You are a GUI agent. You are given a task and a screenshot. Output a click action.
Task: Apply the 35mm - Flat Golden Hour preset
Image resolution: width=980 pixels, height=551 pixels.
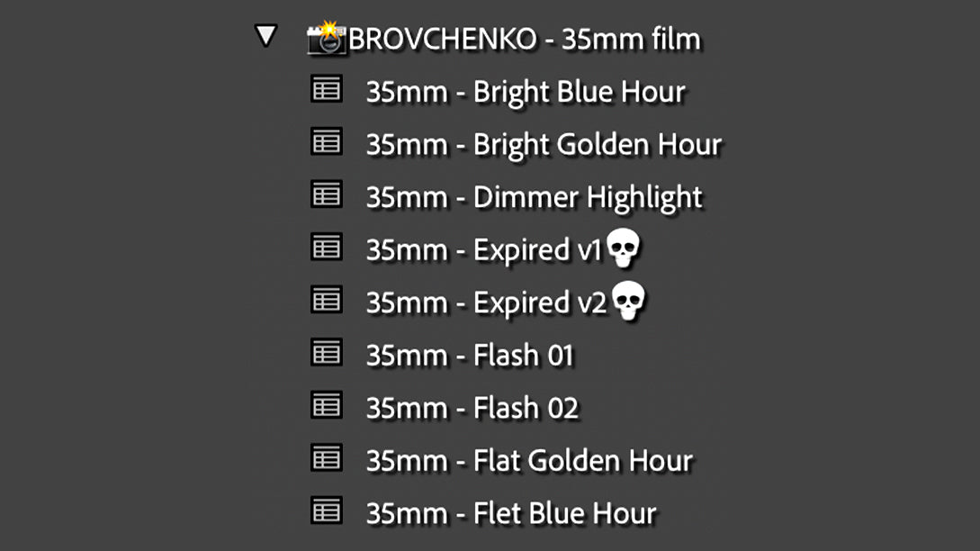[529, 461]
